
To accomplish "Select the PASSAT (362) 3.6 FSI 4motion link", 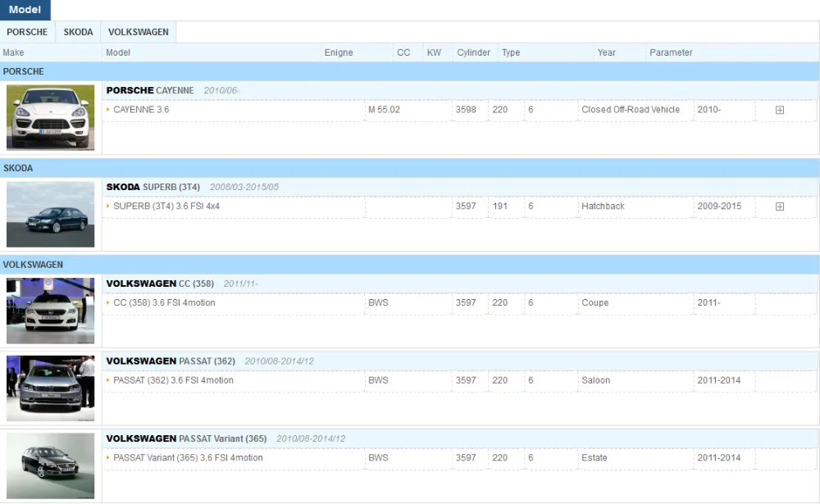I will pyautogui.click(x=173, y=380).
